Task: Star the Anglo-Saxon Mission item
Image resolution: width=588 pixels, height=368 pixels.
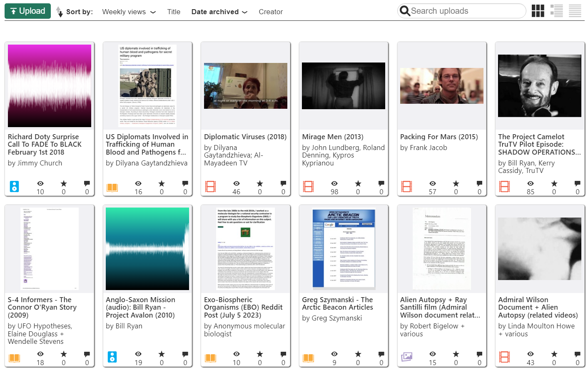Action: (162, 354)
